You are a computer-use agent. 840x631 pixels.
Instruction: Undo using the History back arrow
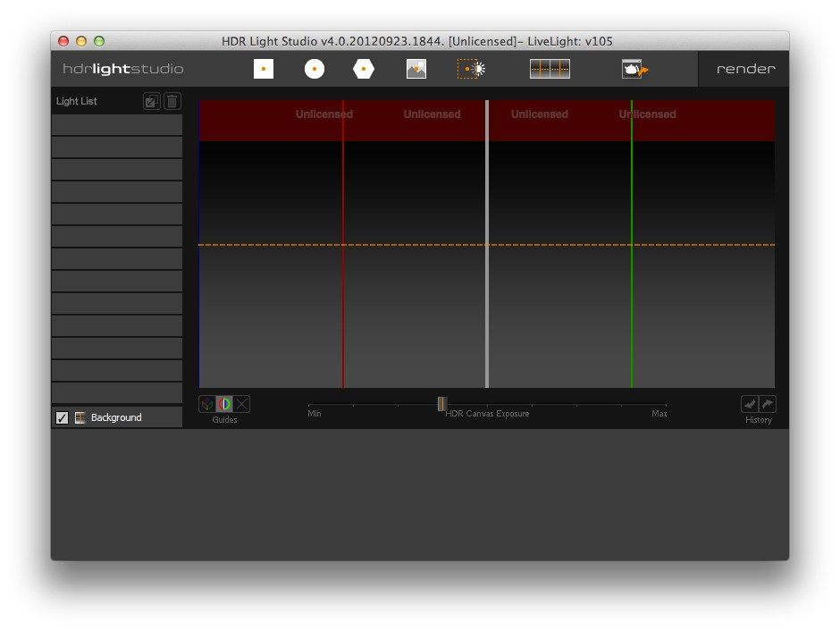[750, 404]
